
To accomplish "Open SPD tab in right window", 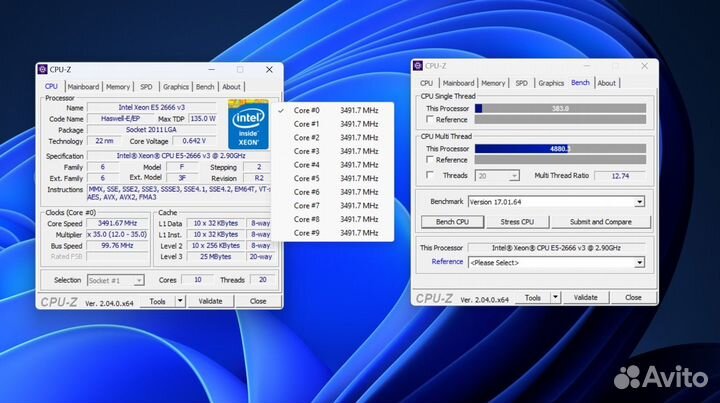I will pos(521,83).
